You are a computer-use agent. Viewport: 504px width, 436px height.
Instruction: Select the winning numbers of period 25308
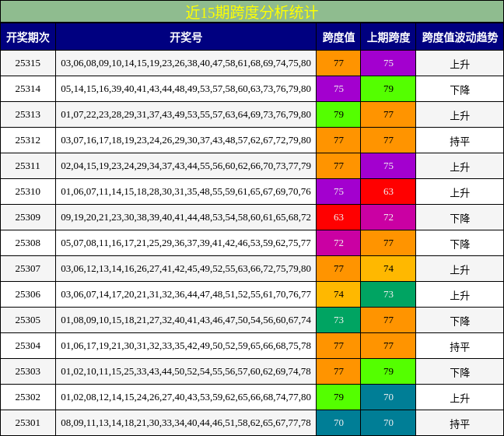click(186, 243)
